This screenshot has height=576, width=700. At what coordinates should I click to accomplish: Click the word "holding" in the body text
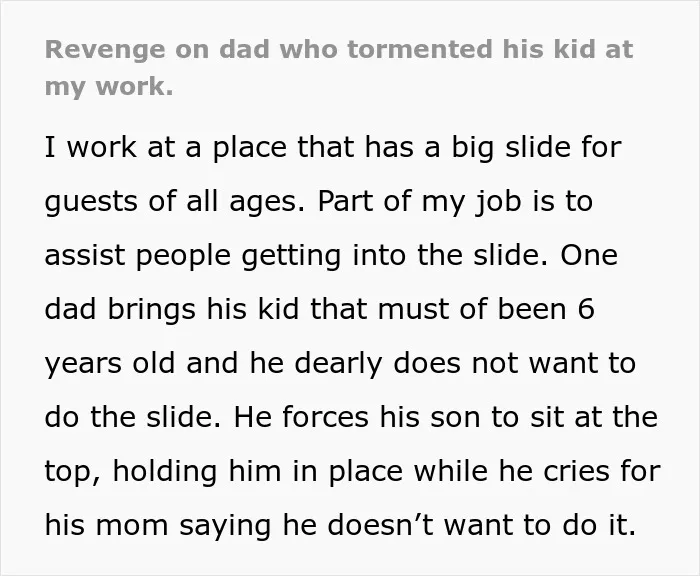click(x=165, y=472)
